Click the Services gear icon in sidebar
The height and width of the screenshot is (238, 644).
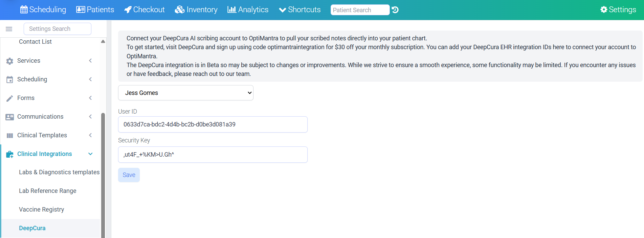[x=10, y=61]
